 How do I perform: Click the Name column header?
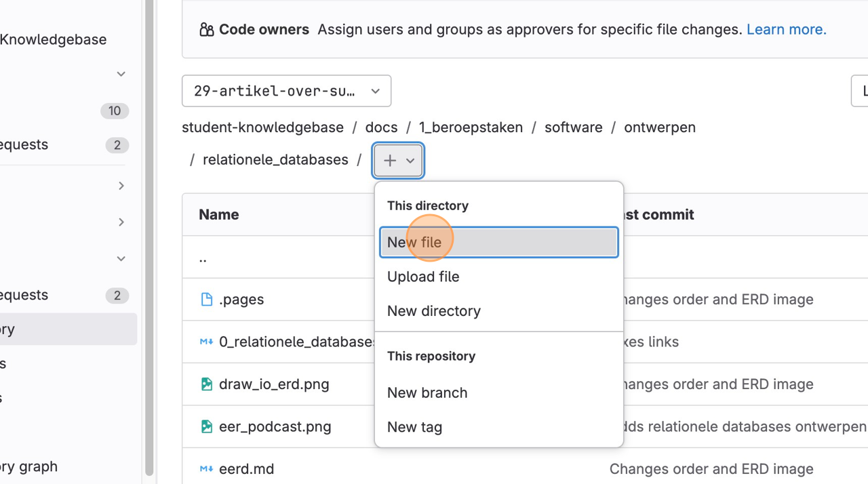[219, 215]
